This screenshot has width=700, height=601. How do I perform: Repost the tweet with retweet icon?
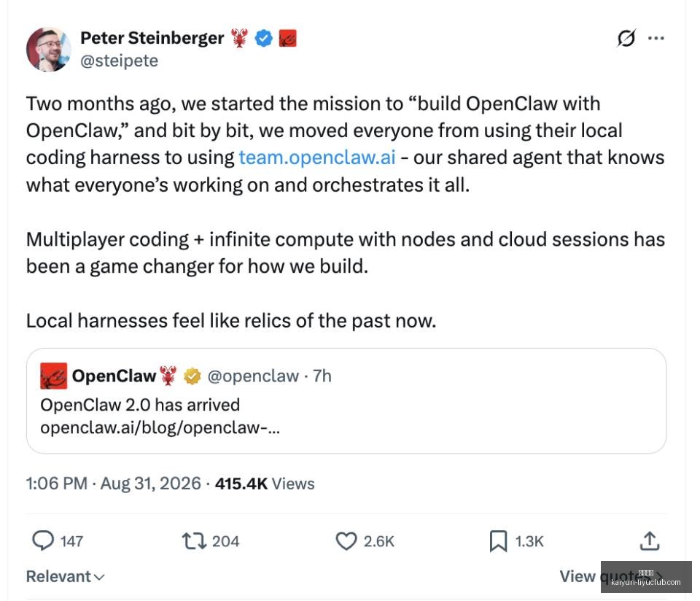(x=194, y=540)
